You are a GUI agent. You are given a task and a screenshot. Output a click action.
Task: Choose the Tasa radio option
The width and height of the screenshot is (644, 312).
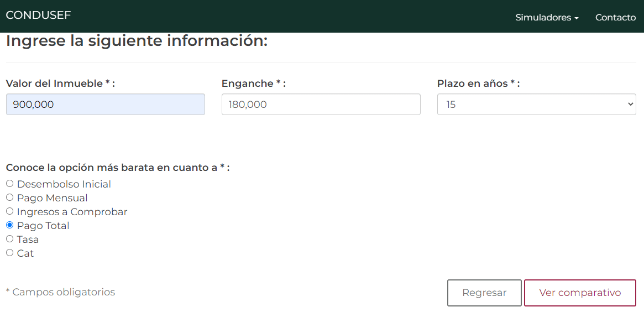(x=9, y=239)
